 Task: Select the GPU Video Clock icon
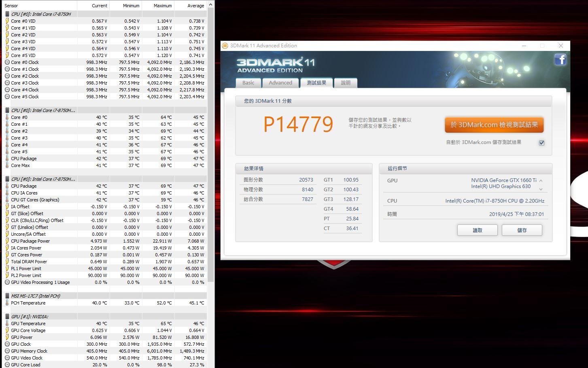(7, 358)
